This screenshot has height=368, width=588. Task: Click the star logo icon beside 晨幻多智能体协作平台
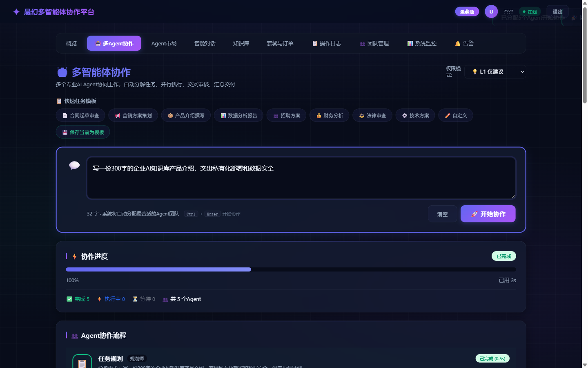click(16, 12)
